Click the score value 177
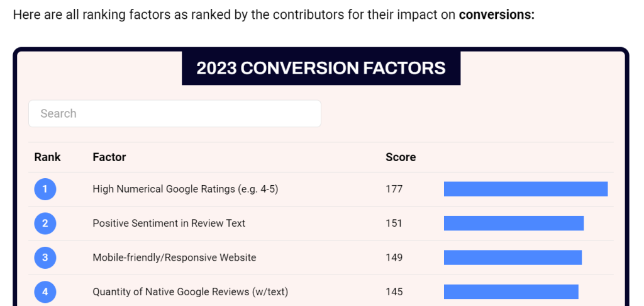644x306 pixels. tap(394, 189)
